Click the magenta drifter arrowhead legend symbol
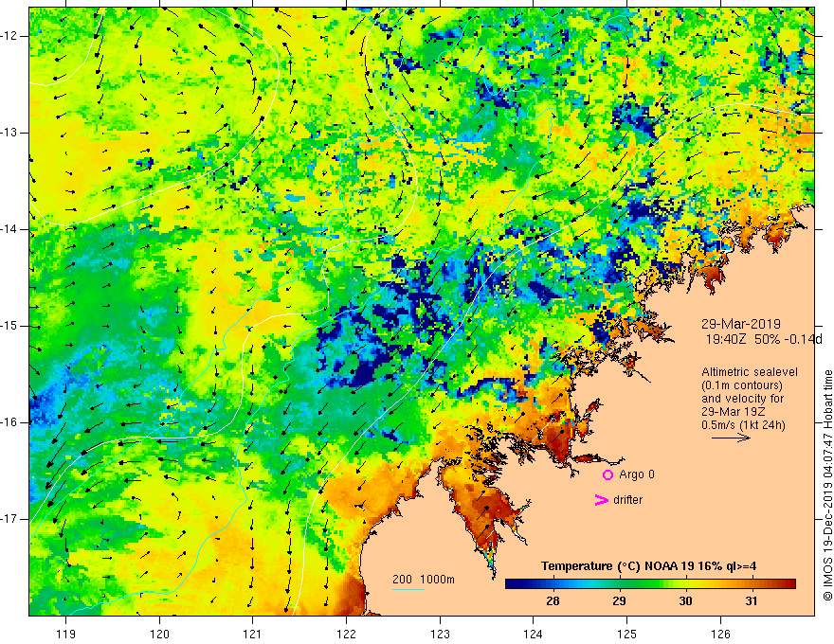Viewport: 834px width, 644px height. [601, 500]
